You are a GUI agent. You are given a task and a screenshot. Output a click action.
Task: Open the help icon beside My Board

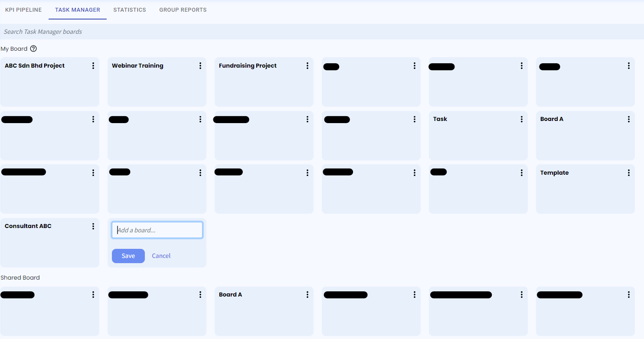coord(33,49)
